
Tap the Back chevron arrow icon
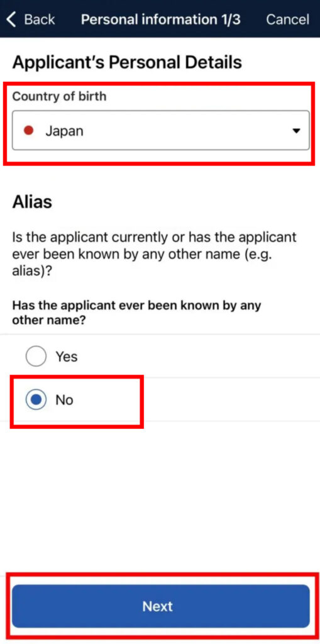point(12,19)
